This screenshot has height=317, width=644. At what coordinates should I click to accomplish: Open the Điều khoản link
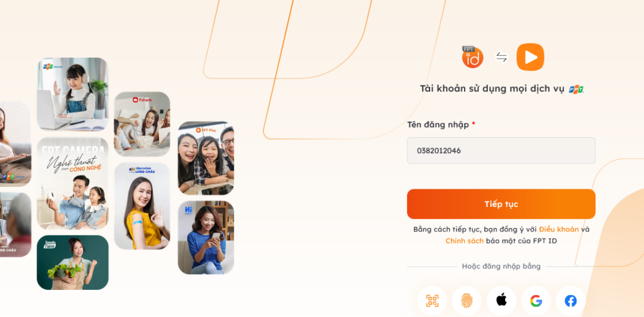click(559, 229)
